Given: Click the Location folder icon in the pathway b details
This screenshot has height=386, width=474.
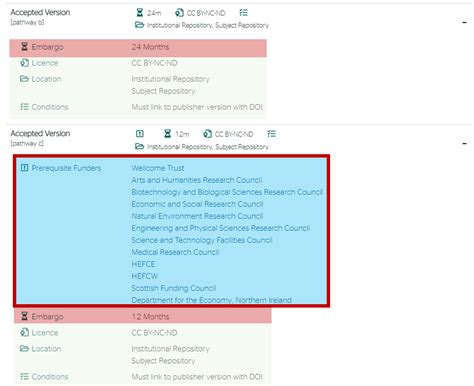Looking at the screenshot, I should pos(24,79).
